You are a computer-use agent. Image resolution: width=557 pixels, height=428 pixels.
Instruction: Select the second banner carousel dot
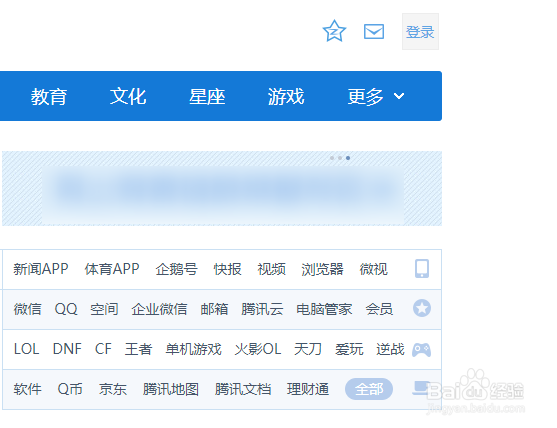tap(340, 158)
